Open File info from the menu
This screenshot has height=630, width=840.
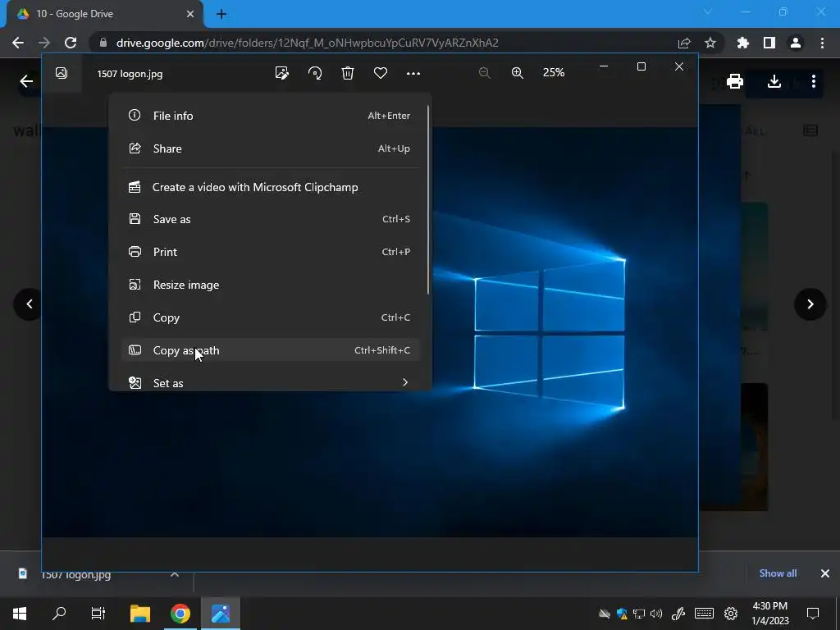click(269, 116)
